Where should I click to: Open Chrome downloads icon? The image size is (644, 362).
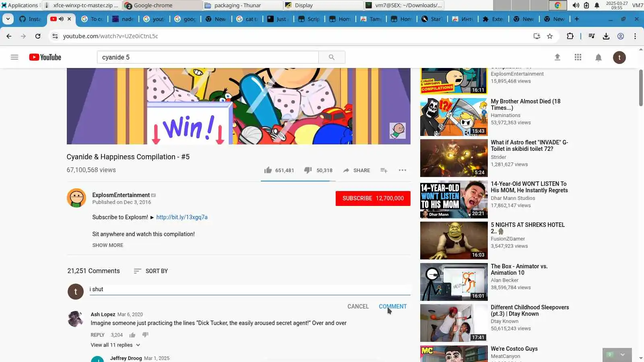tap(606, 36)
